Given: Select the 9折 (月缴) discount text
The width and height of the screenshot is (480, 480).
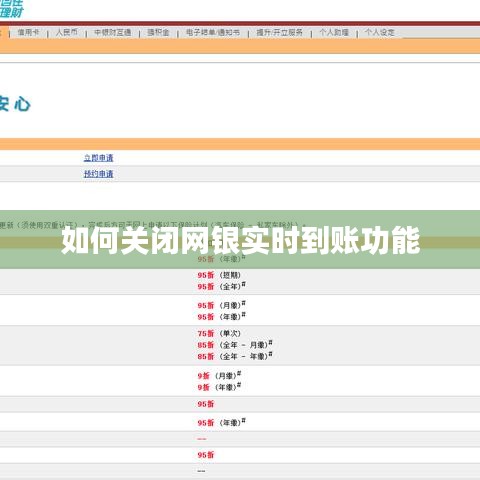Looking at the screenshot, I should click(219, 376).
